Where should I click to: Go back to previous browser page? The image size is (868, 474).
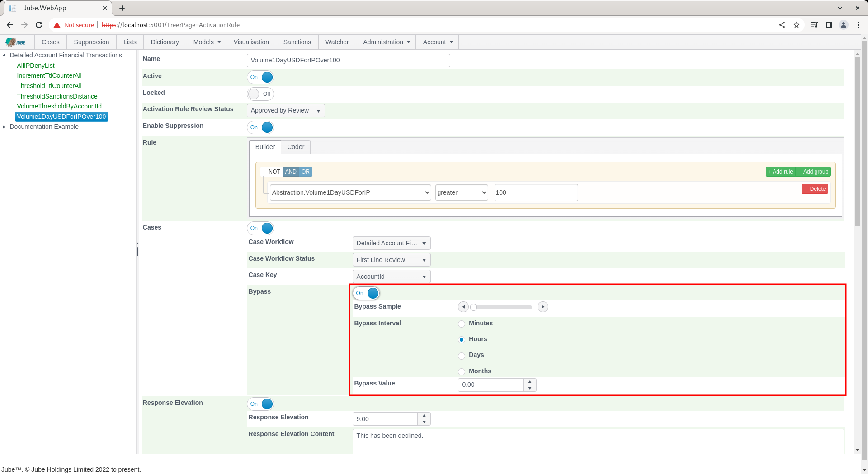(x=10, y=25)
